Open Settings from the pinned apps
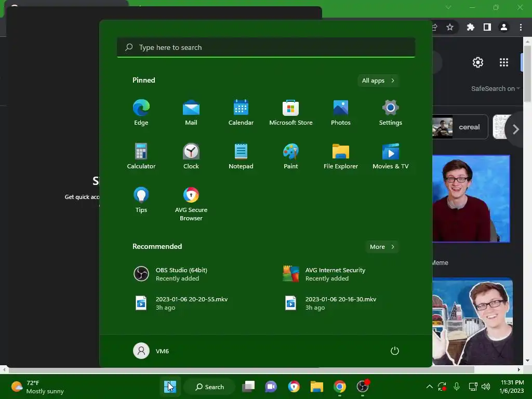The height and width of the screenshot is (399, 532). [x=391, y=113]
